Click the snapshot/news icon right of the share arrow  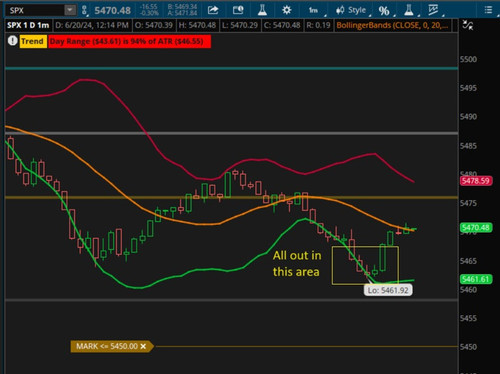click(238, 10)
